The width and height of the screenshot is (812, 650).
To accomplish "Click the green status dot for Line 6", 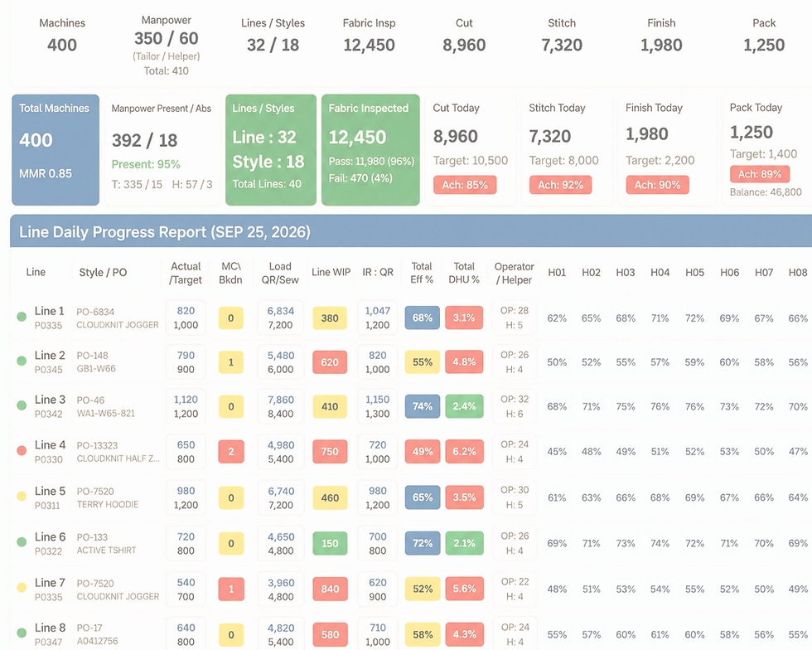I will pos(22,541).
